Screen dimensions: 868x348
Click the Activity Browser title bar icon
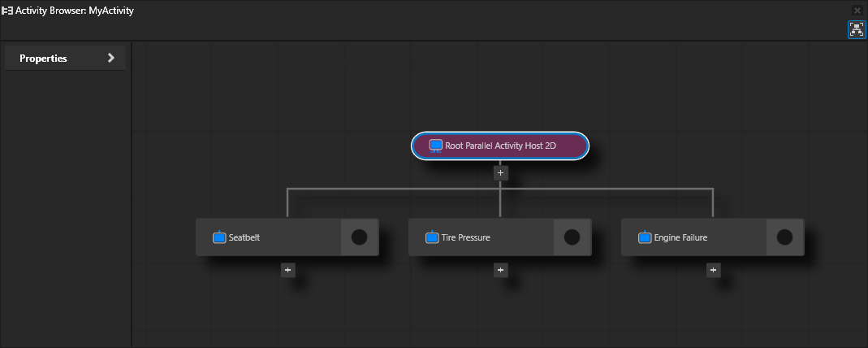click(7, 11)
